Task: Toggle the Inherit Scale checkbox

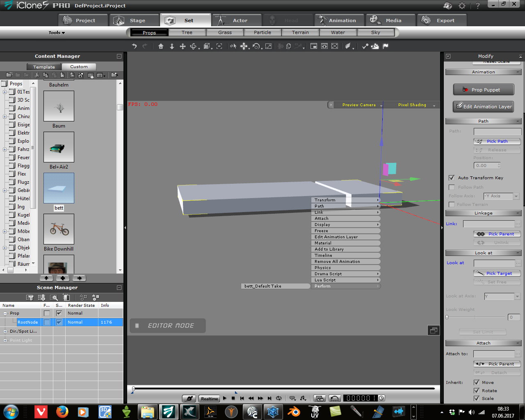Action: [477, 398]
